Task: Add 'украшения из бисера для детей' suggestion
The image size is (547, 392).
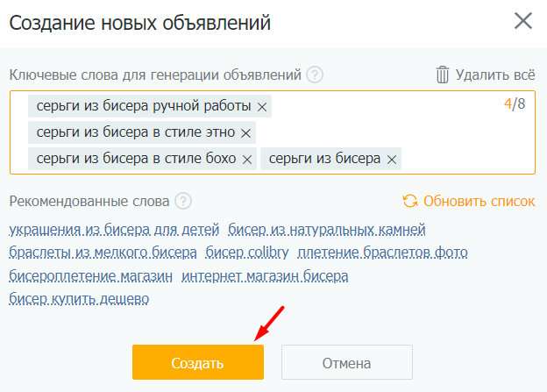Action: click(114, 231)
